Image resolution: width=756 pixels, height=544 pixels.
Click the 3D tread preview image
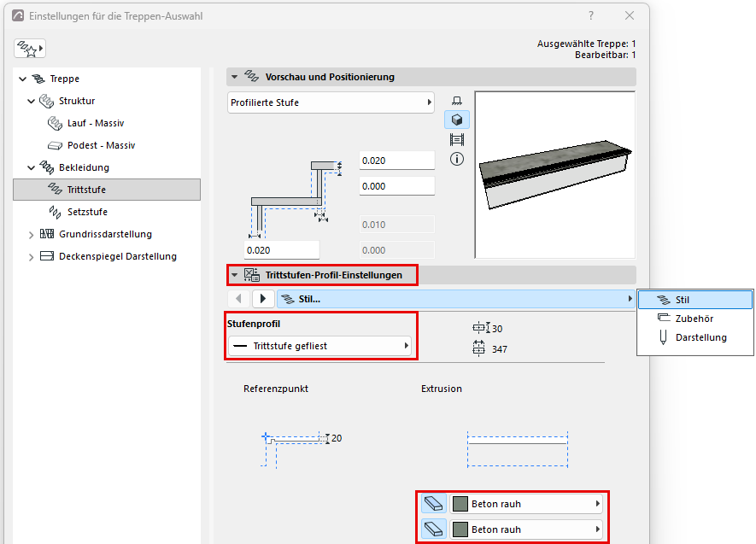point(555,175)
